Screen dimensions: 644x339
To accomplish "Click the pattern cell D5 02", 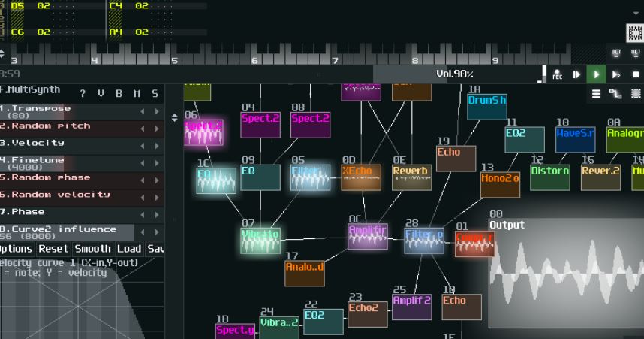I will click(30, 6).
